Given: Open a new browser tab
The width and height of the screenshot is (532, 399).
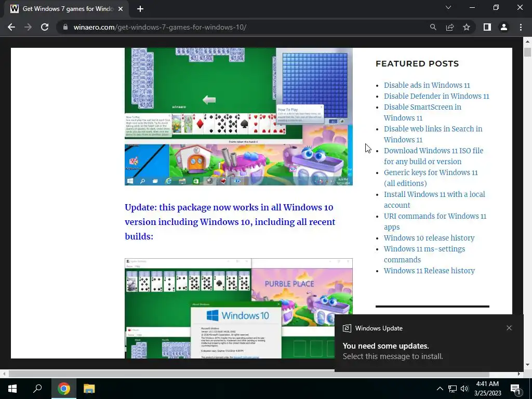Looking at the screenshot, I should [140, 9].
